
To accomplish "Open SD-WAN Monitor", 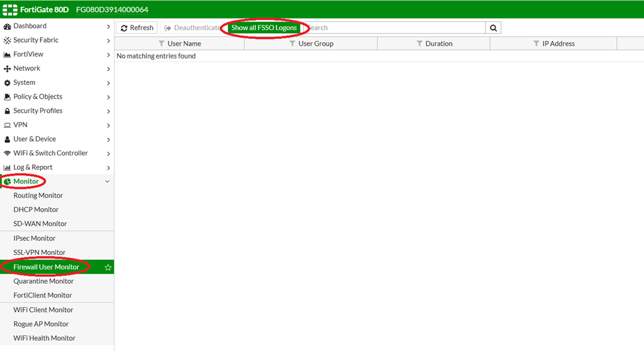I will 40,223.
